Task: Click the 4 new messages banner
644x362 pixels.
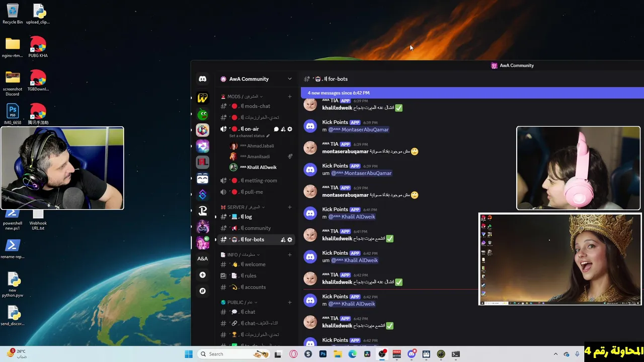Action: coord(472,93)
